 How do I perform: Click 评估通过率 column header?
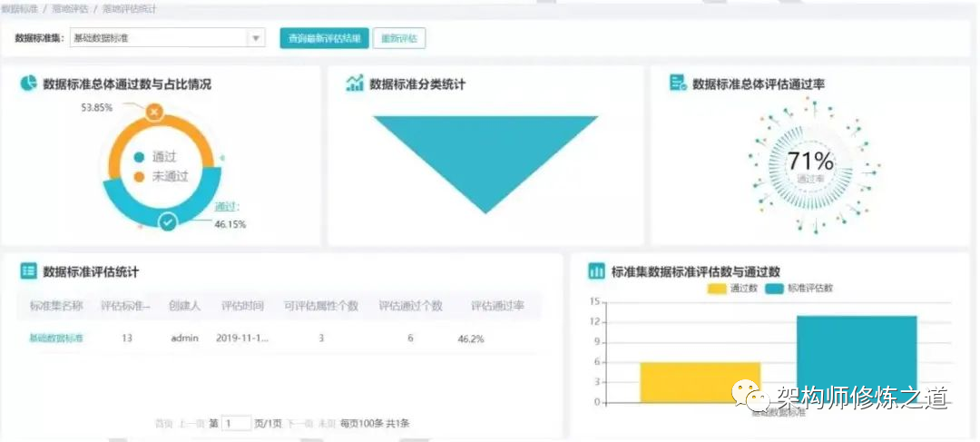(x=497, y=306)
